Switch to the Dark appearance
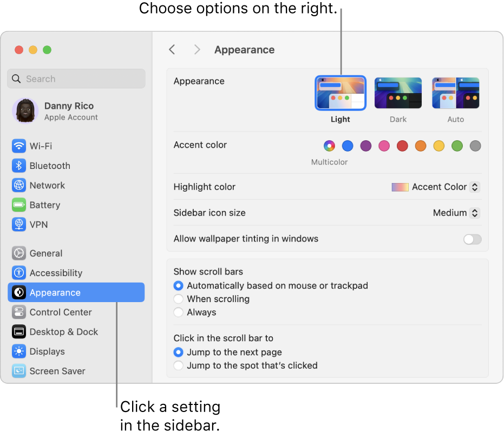The width and height of the screenshot is (504, 438). [x=398, y=93]
